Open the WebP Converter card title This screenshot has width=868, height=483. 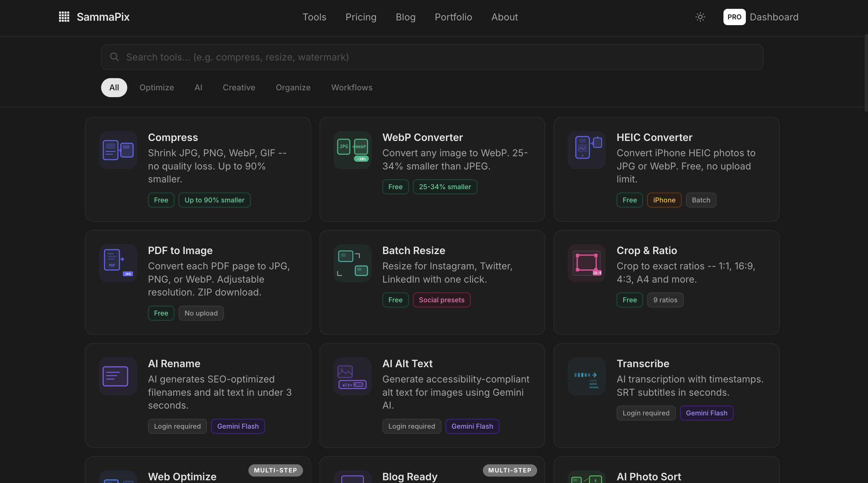click(422, 137)
